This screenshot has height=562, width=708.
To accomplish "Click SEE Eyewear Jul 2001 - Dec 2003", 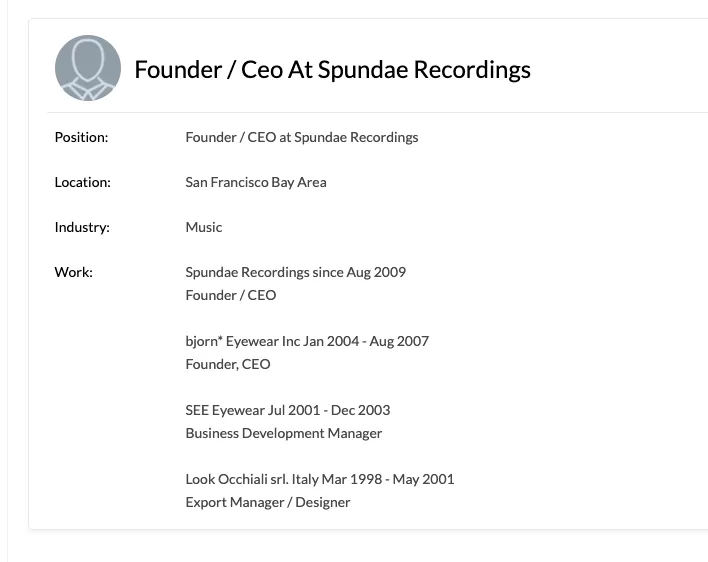I will (288, 410).
